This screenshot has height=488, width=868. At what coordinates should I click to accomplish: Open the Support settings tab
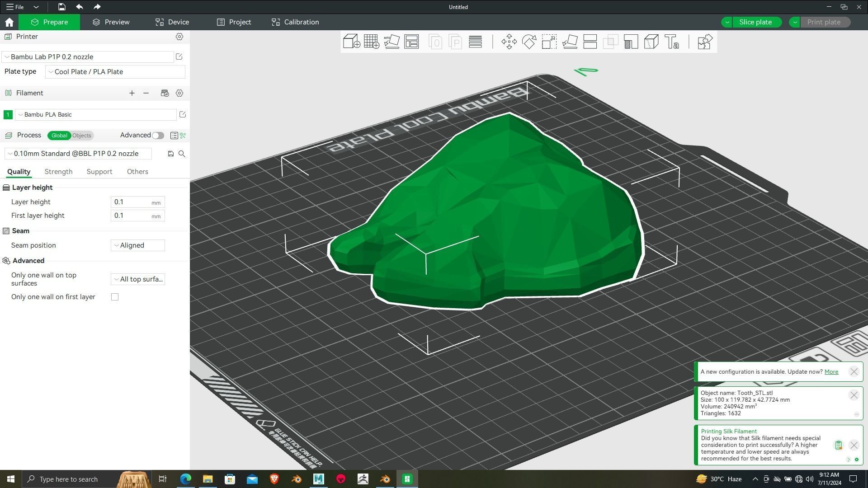(99, 172)
